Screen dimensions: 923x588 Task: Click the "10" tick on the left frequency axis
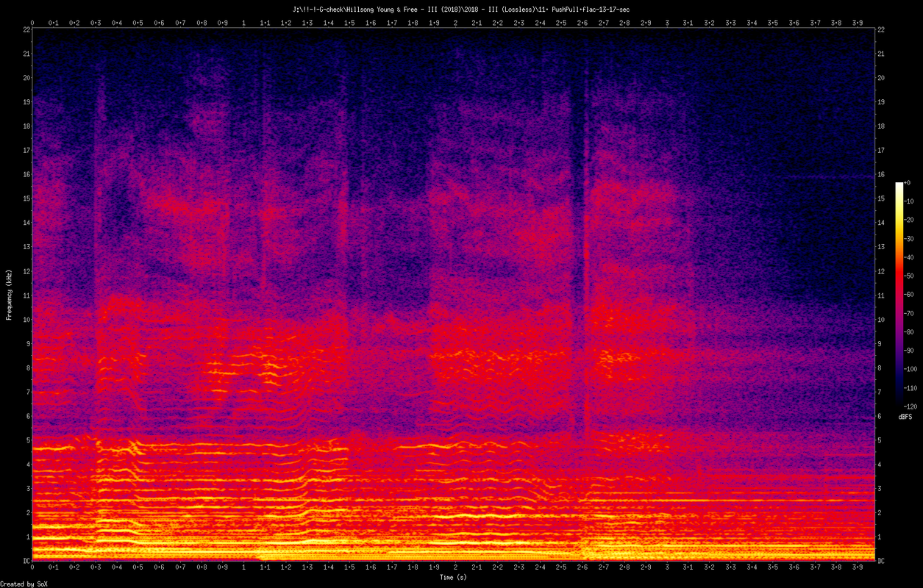point(26,319)
